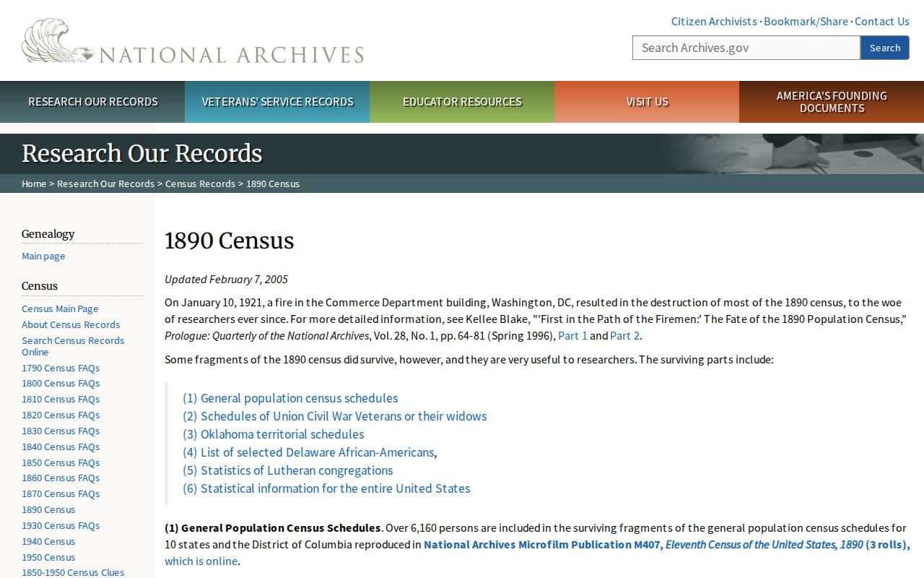Go to Contact Us page
This screenshot has height=578, width=924.
[x=882, y=21]
